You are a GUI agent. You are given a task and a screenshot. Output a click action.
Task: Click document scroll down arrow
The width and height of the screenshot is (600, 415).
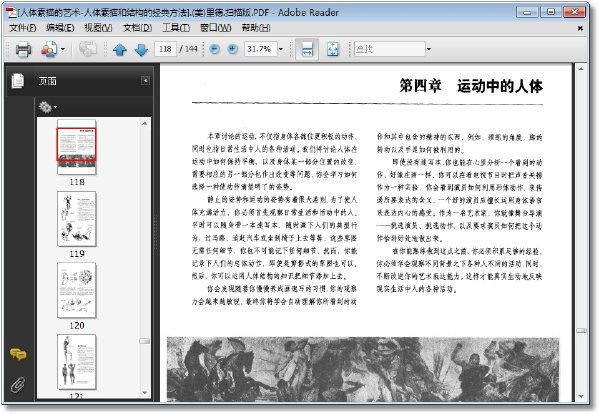pos(581,397)
